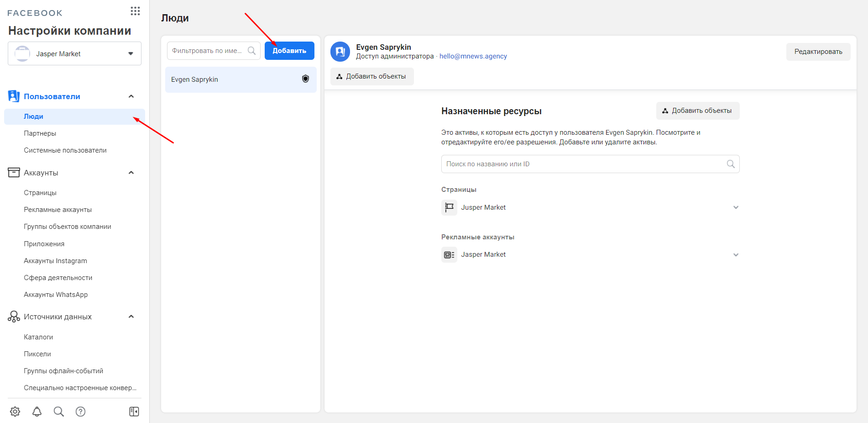
Task: Click the Пользователи section icon
Action: (x=14, y=96)
